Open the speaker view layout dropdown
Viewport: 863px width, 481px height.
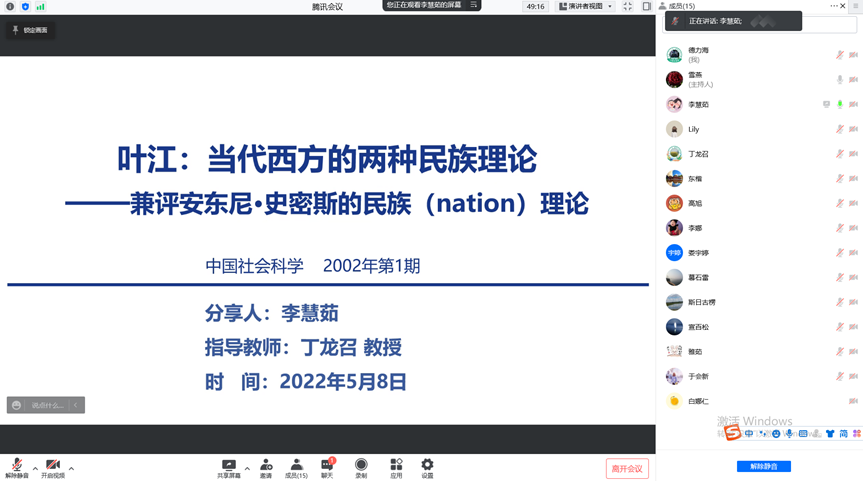click(586, 7)
